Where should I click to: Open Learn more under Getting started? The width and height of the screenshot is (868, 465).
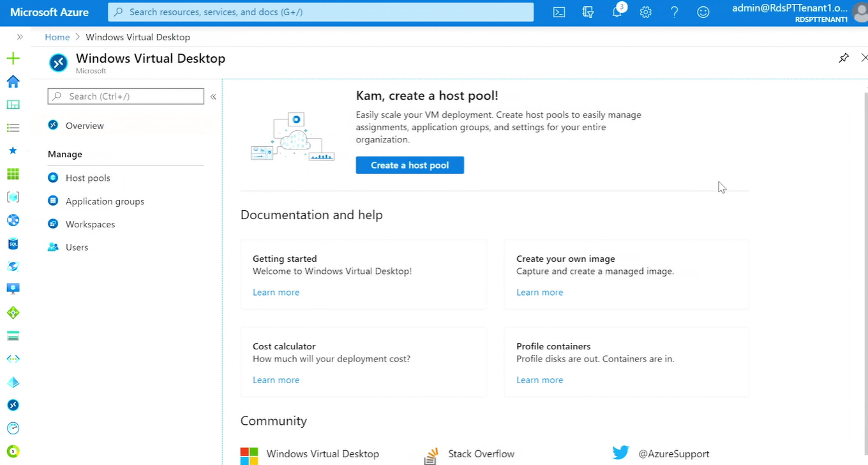tap(276, 292)
